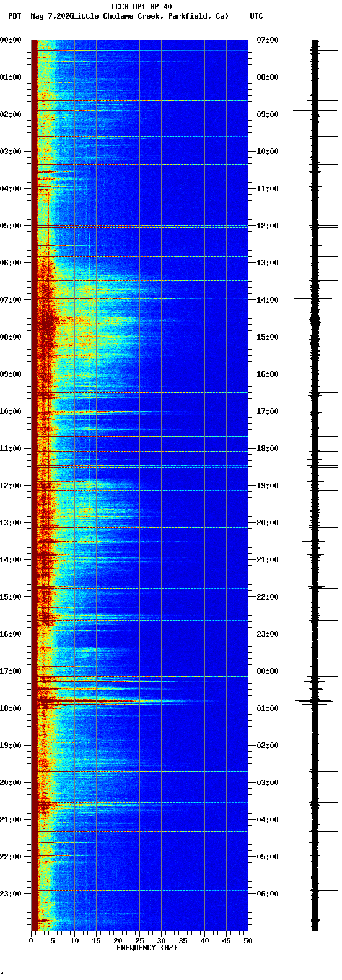Image resolution: width=342 pixels, height=980 pixels.
Task: Select the 02:00 label on the PDT axis
Action: pos(11,114)
